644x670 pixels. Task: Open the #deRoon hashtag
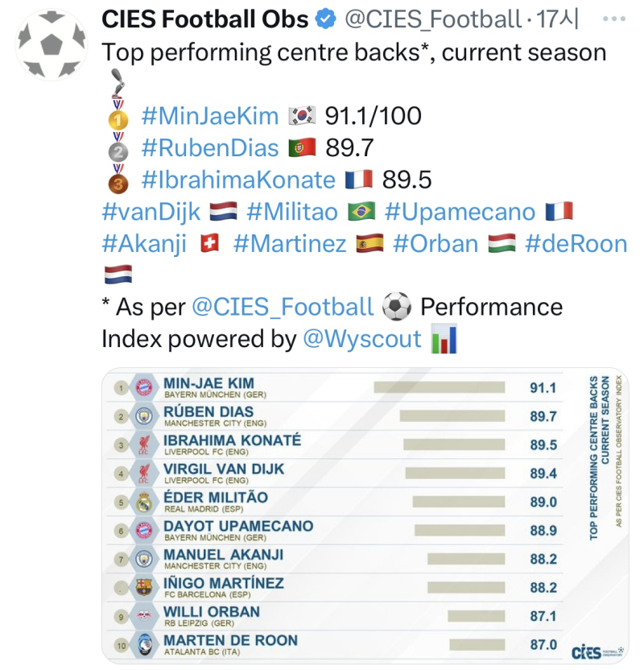pos(576,243)
